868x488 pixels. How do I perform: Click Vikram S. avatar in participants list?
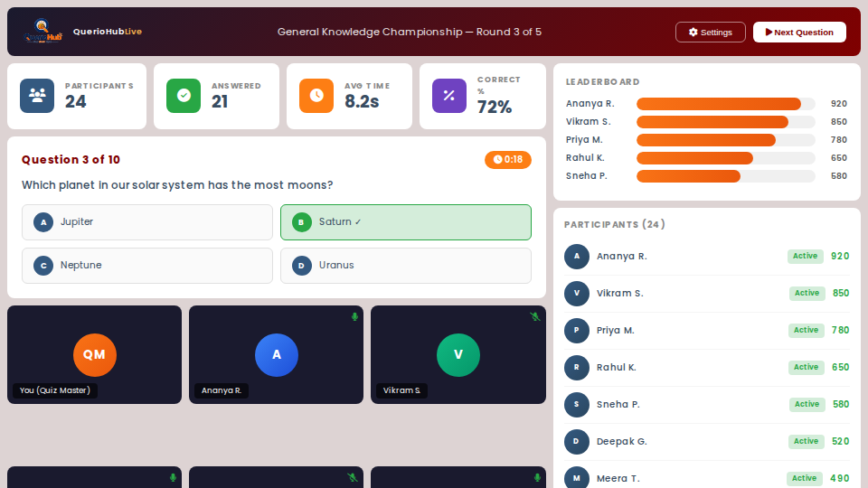pos(577,294)
